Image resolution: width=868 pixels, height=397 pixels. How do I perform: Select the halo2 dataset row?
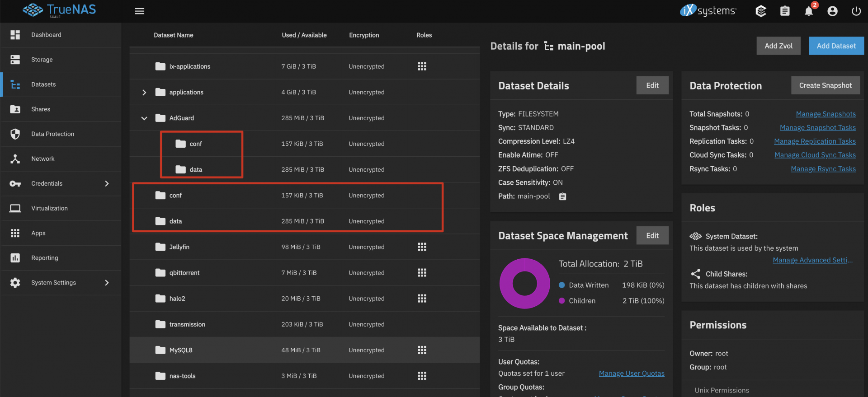coord(305,299)
